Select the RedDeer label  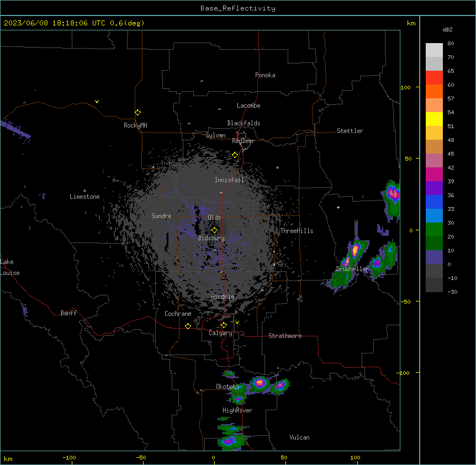tap(243, 141)
